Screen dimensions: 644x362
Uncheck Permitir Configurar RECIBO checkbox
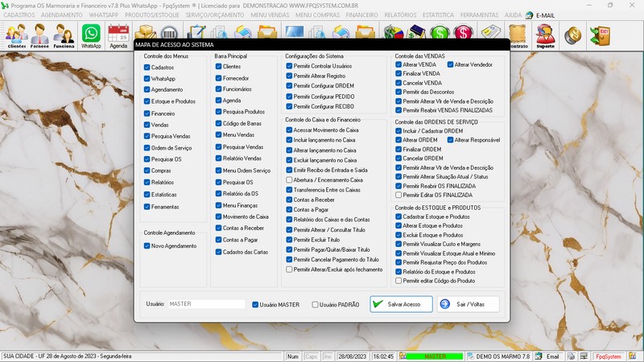289,106
